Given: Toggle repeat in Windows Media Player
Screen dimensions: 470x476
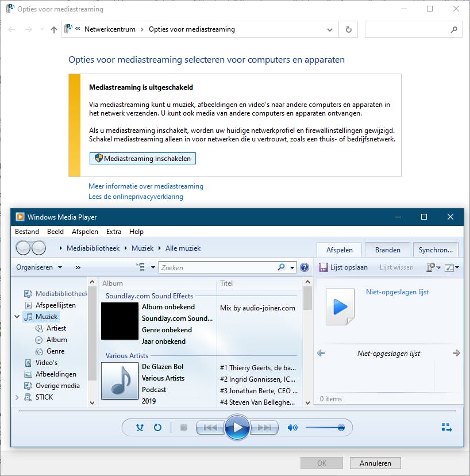Looking at the screenshot, I should click(157, 428).
